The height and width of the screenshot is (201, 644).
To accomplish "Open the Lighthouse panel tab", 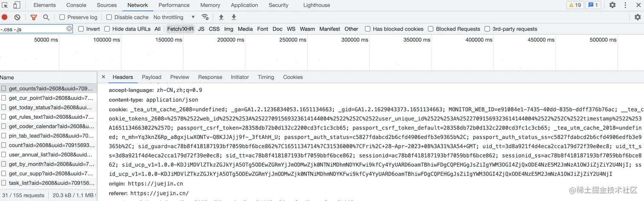I will click(x=316, y=5).
